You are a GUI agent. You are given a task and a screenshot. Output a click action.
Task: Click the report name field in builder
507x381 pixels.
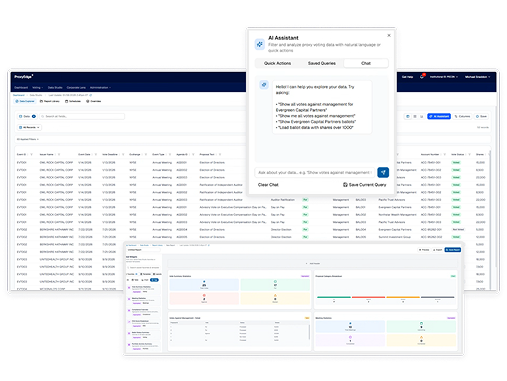143,250
